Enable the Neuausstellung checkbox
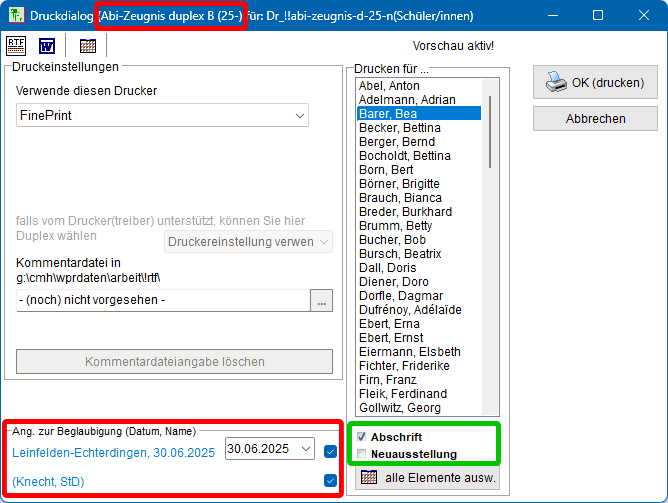 click(x=361, y=454)
